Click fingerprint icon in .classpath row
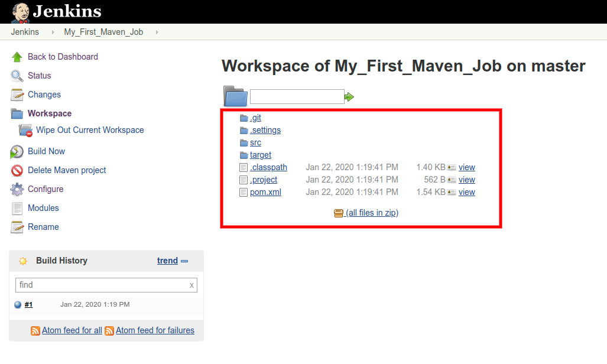 click(x=452, y=168)
